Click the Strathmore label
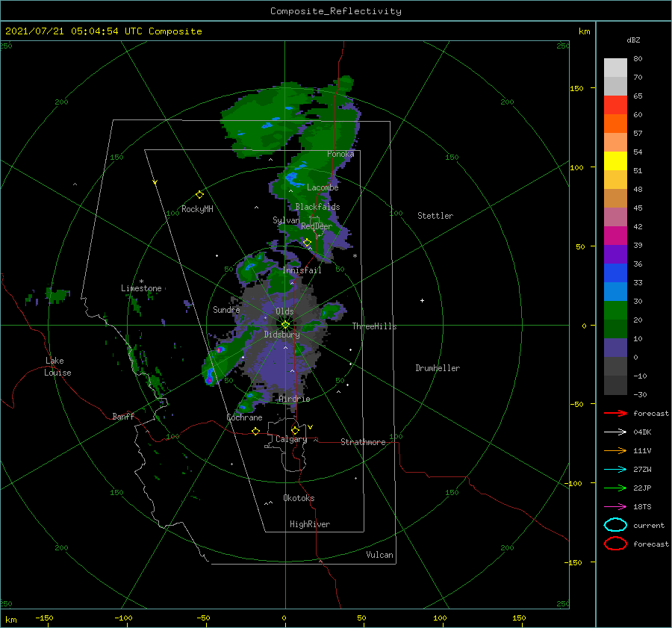 tap(363, 442)
